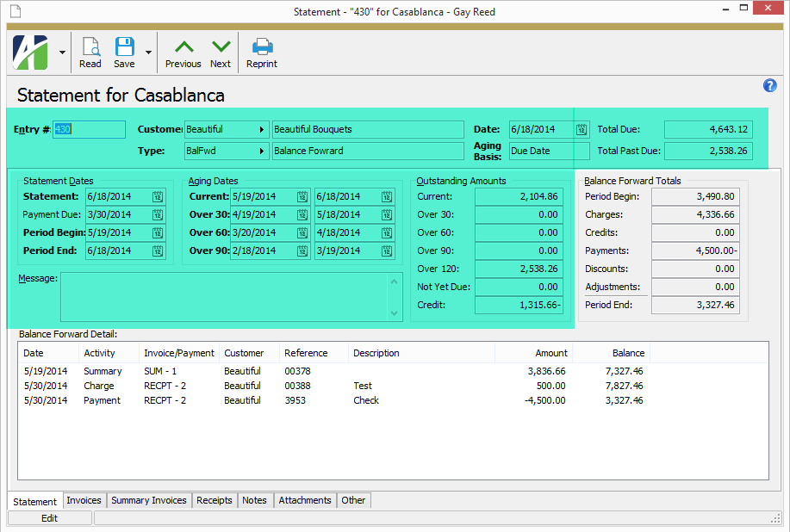Click the application logo menu button

coord(31,53)
